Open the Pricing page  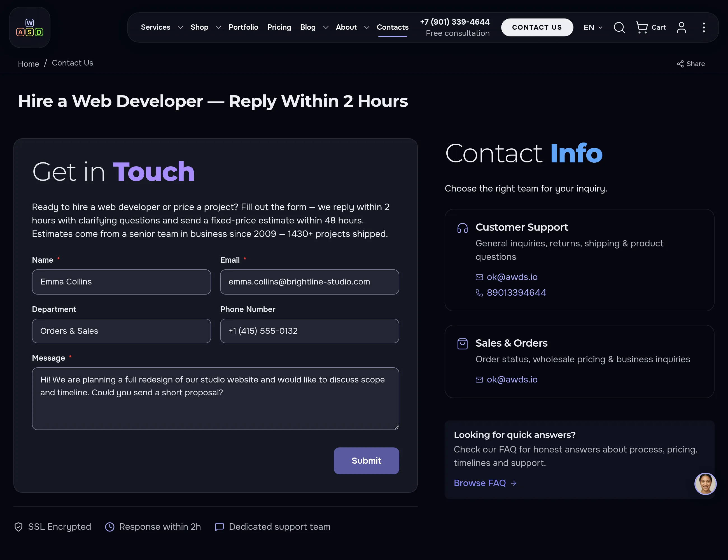[279, 27]
